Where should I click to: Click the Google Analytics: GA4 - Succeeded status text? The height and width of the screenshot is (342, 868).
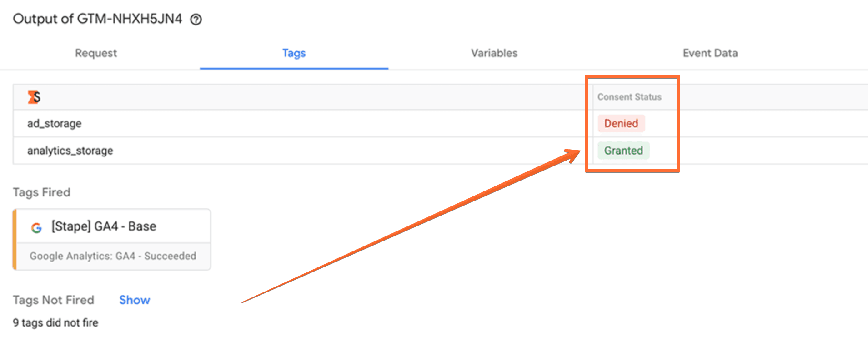113,256
